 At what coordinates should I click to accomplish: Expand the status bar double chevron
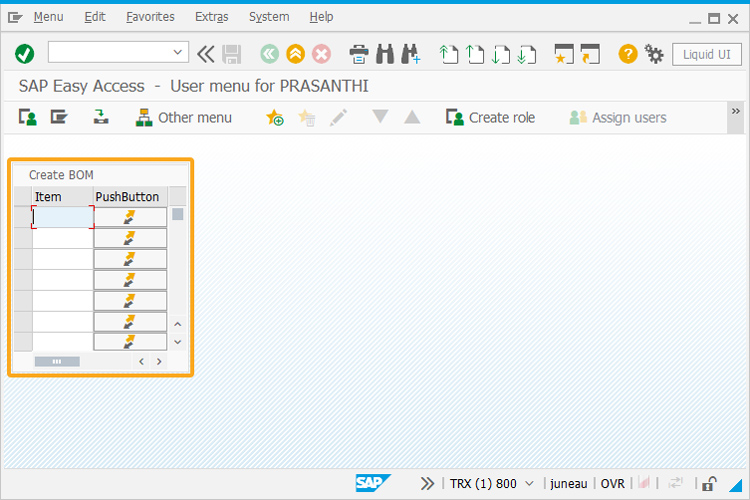427,484
